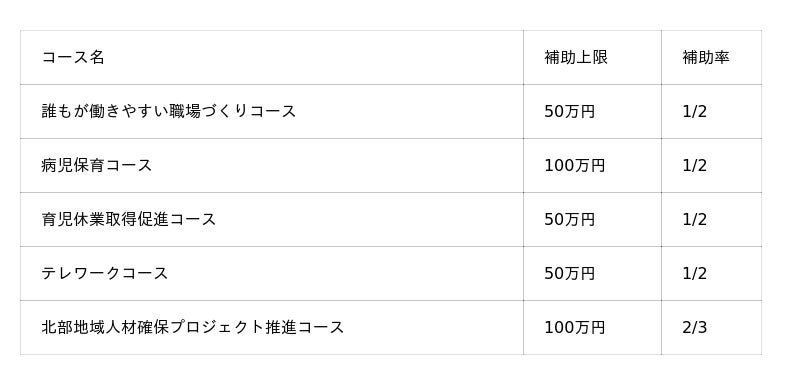Select the 育児休業取得促進コース cell

[x=271, y=219]
